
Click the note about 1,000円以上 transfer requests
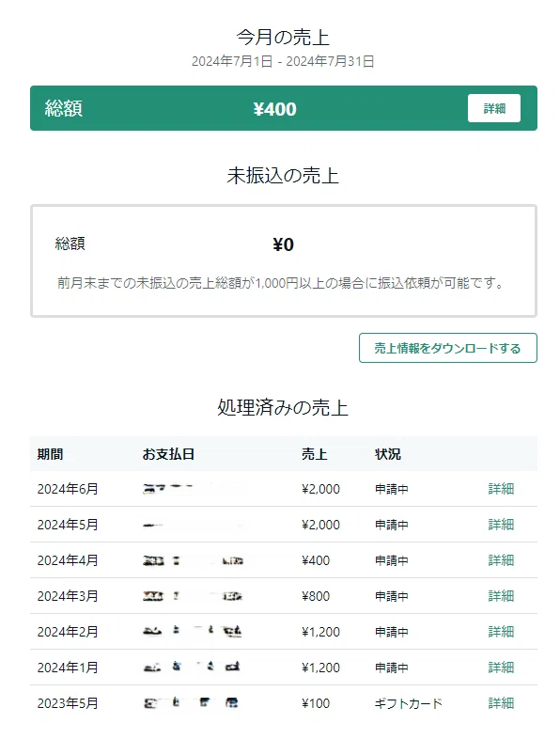tap(281, 283)
